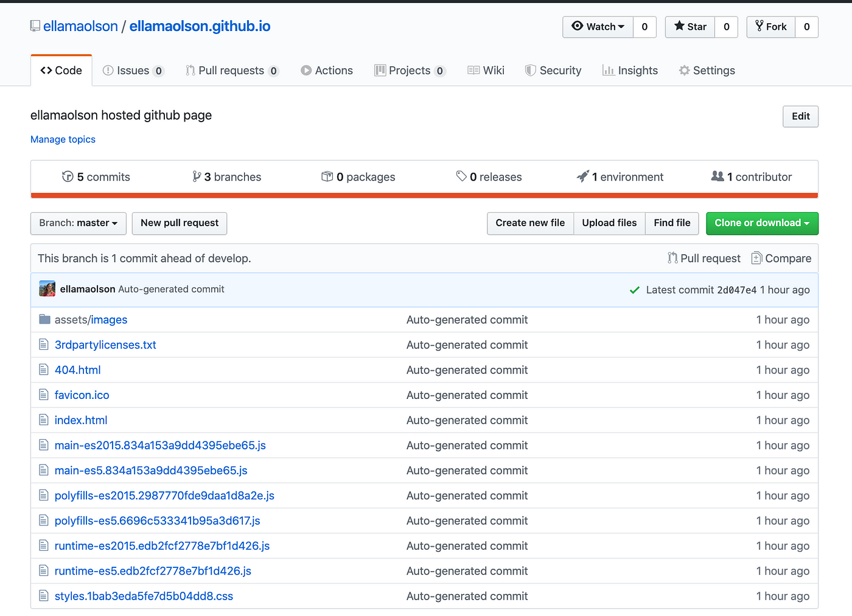
Task: Open runtime-es2015.edb2fcf2778e7bf1d426.js file
Action: pyautogui.click(x=162, y=546)
